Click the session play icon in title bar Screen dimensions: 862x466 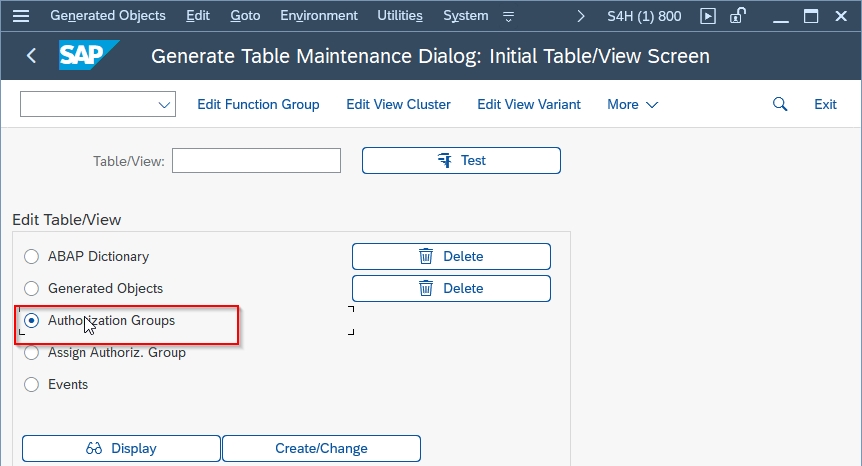708,16
